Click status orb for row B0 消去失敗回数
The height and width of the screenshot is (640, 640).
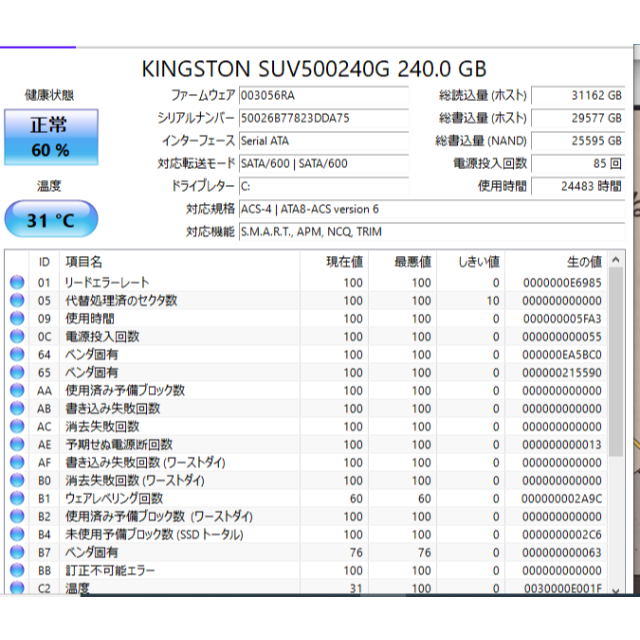(17, 480)
